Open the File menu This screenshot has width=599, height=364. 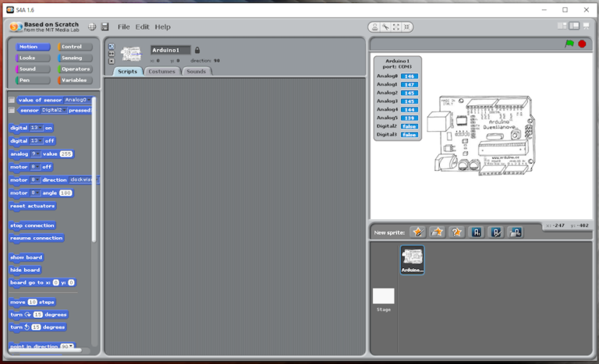point(124,27)
